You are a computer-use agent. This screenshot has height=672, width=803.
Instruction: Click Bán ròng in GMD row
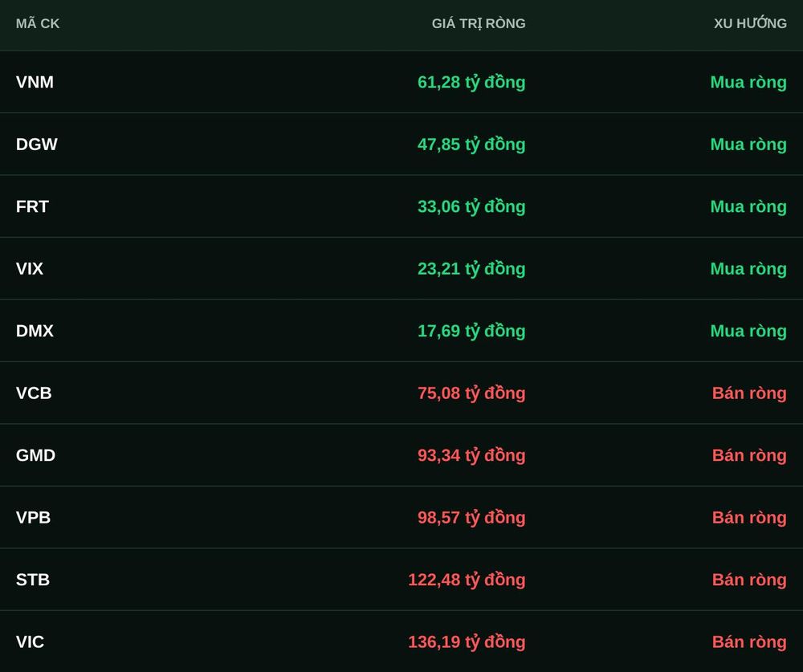[749, 456]
